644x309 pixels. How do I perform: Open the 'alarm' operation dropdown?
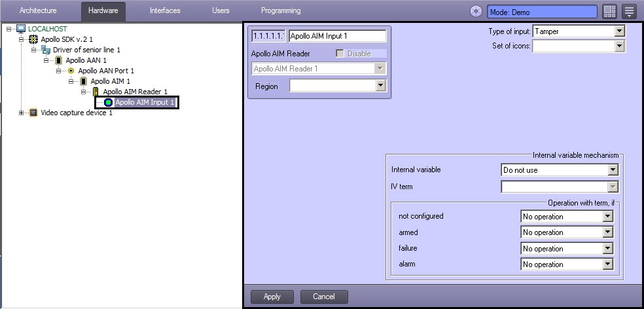tap(608, 264)
